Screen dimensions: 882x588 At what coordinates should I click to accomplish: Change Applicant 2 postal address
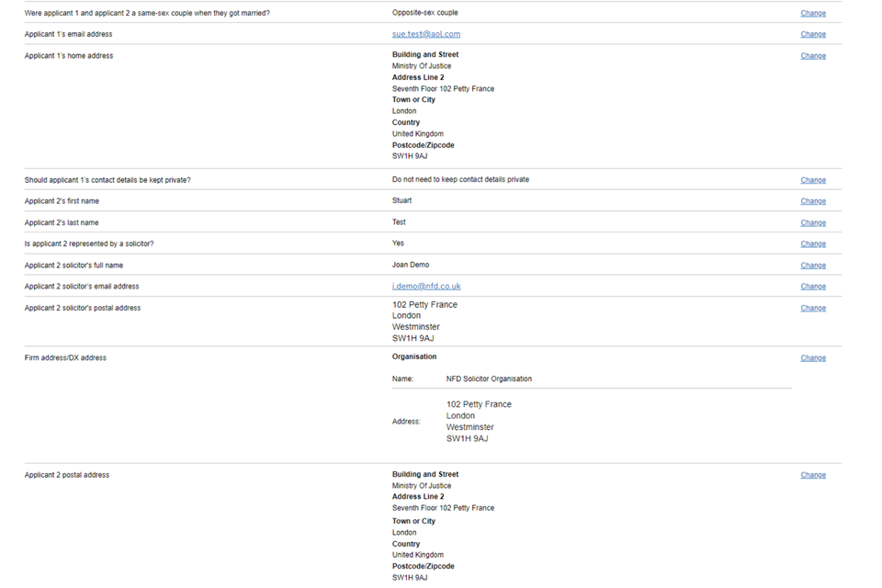pos(812,475)
